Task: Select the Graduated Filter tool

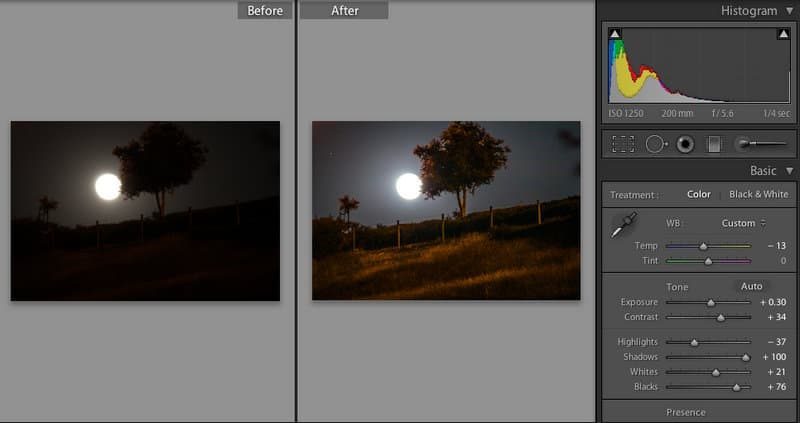Action: click(x=714, y=144)
